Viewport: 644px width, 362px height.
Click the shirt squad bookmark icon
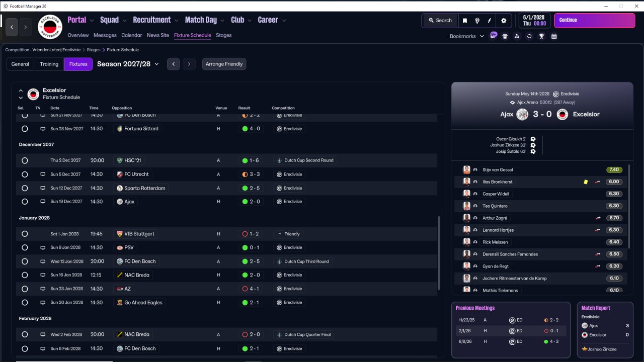tap(505, 36)
